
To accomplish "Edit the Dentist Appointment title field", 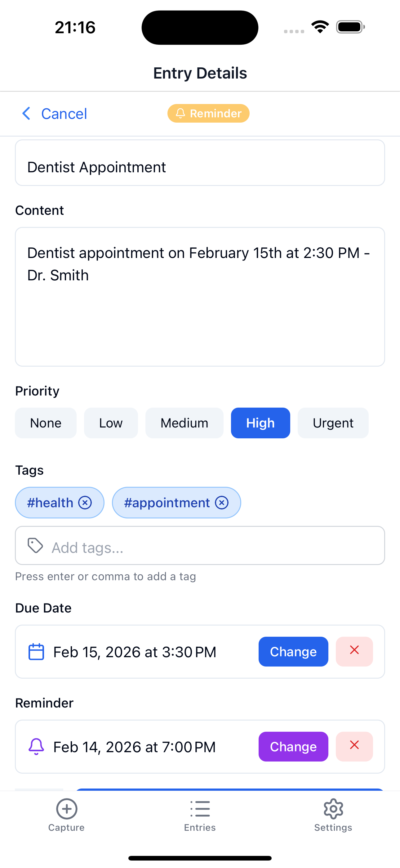I will tap(200, 167).
